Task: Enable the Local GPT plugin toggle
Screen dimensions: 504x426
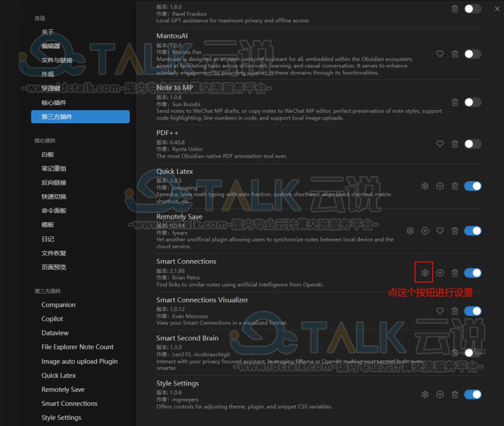Action: tap(472, 9)
